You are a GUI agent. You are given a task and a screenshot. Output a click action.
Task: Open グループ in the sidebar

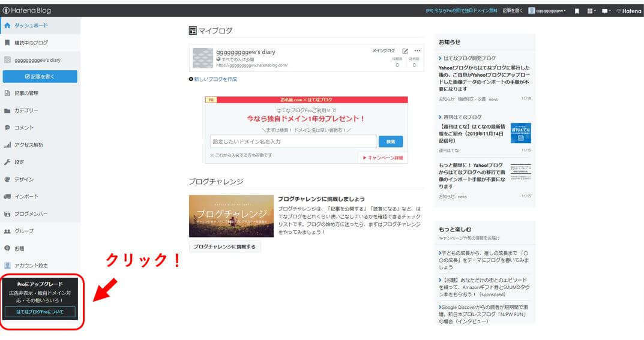[40, 231]
